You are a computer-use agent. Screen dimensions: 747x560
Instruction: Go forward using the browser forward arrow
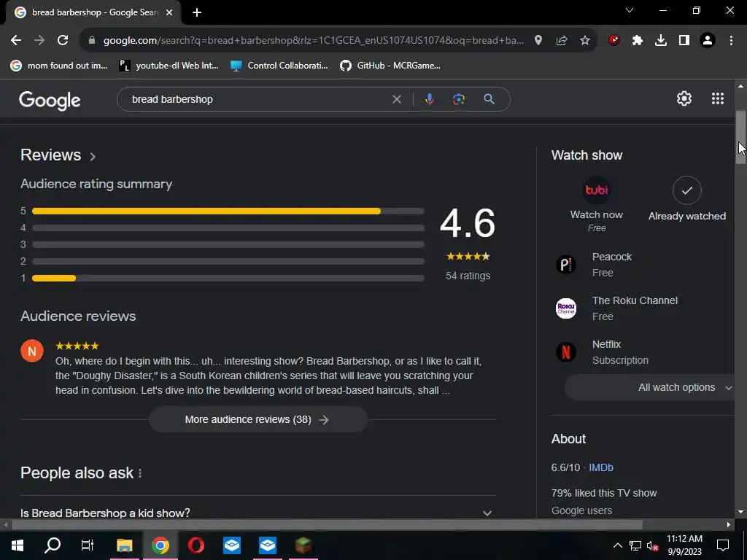[x=39, y=40]
